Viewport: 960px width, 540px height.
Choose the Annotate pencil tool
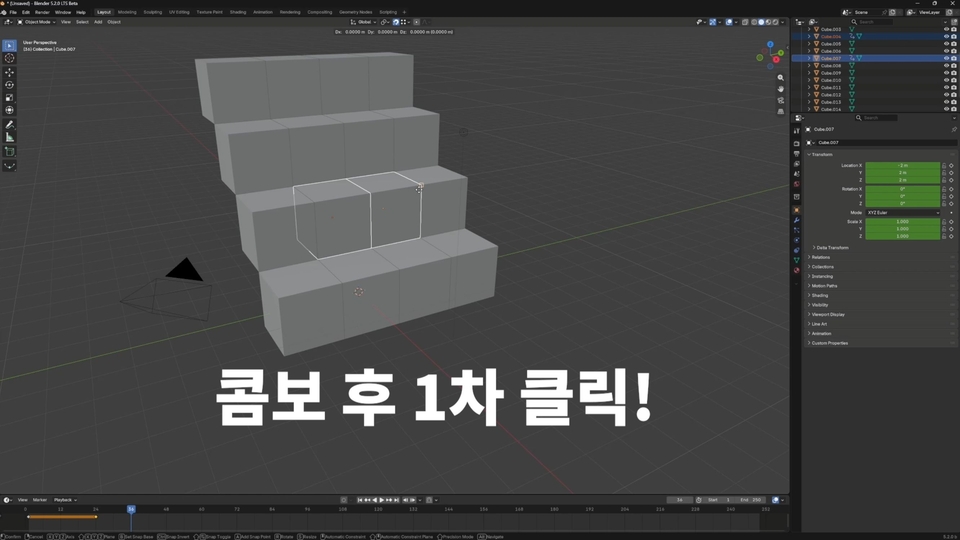point(9,124)
